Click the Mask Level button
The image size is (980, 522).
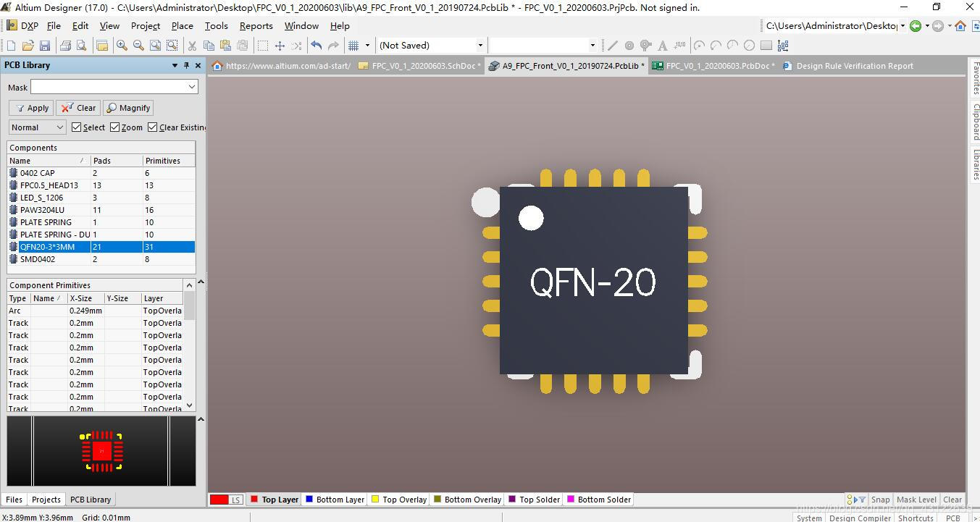point(916,500)
